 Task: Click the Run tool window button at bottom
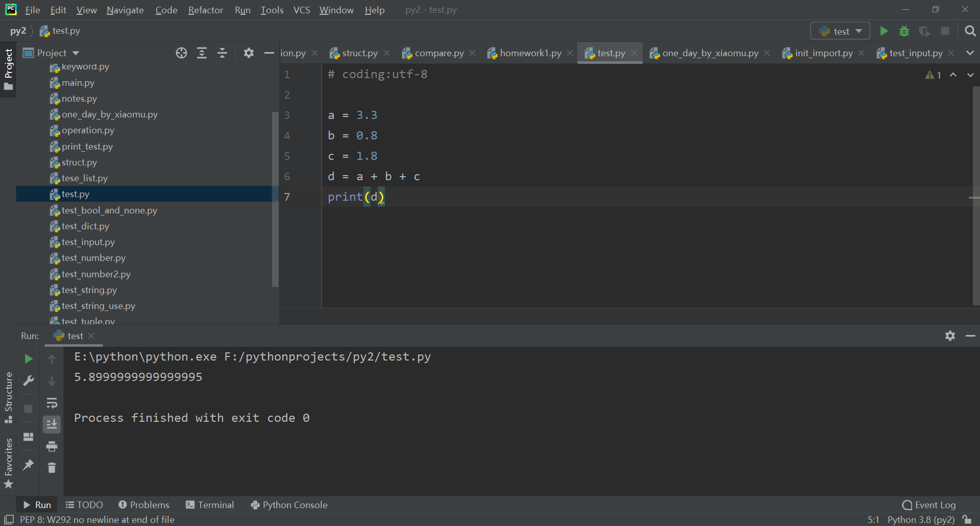click(x=37, y=505)
